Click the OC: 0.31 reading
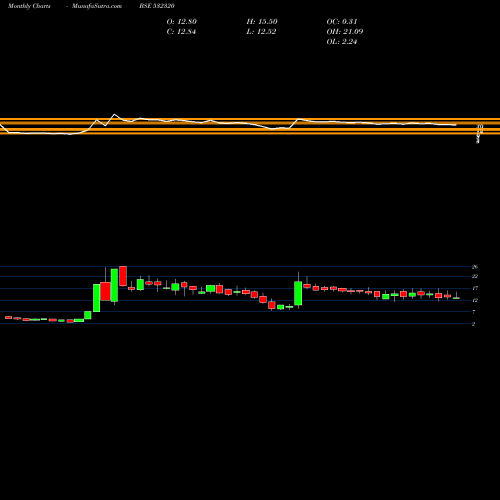Image resolution: width=500 pixels, height=500 pixels. (x=342, y=22)
